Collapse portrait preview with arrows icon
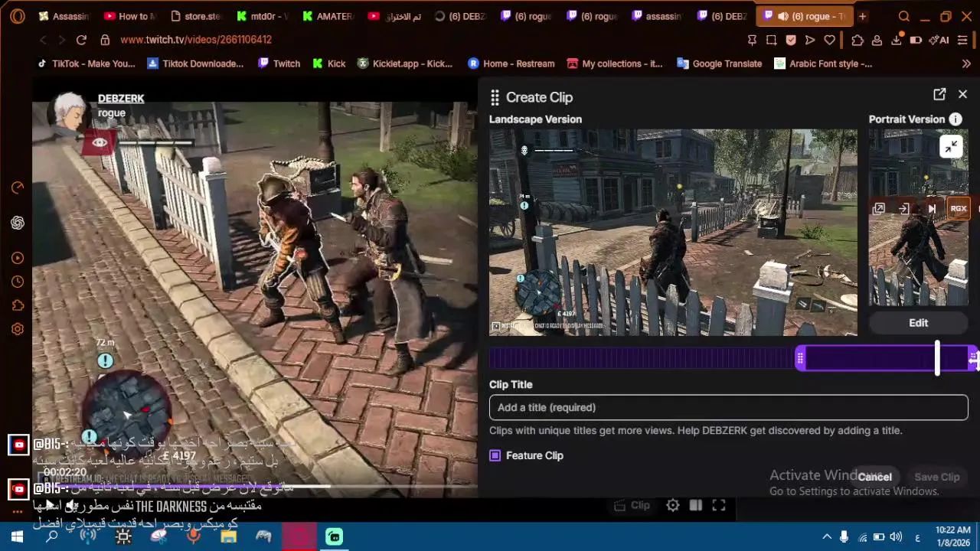The height and width of the screenshot is (551, 980). [x=951, y=147]
